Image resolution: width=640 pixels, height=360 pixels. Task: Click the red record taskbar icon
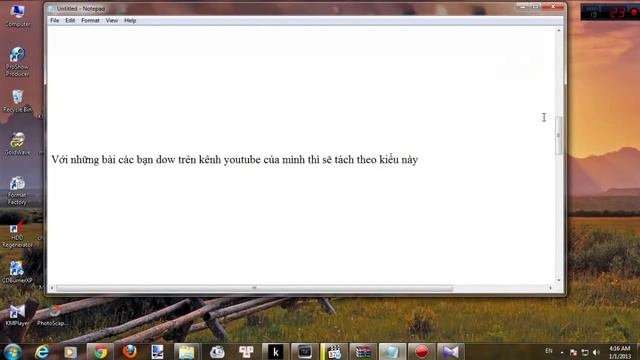pyautogui.click(x=422, y=351)
